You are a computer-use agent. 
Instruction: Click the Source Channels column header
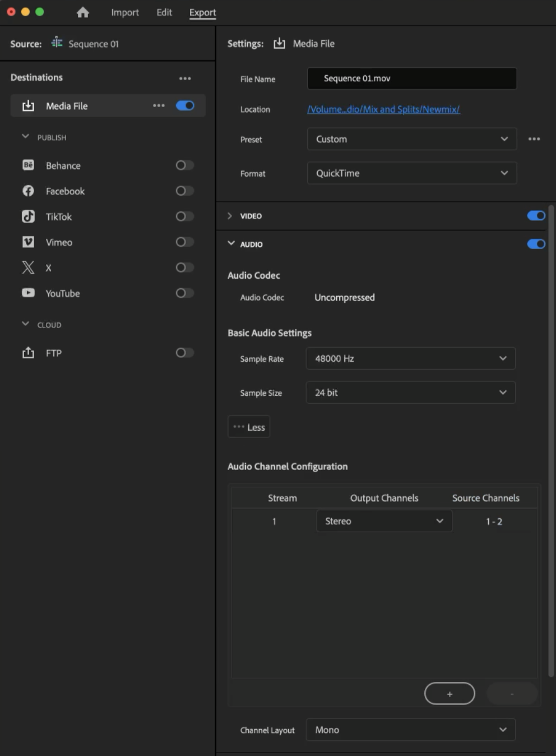coord(486,498)
